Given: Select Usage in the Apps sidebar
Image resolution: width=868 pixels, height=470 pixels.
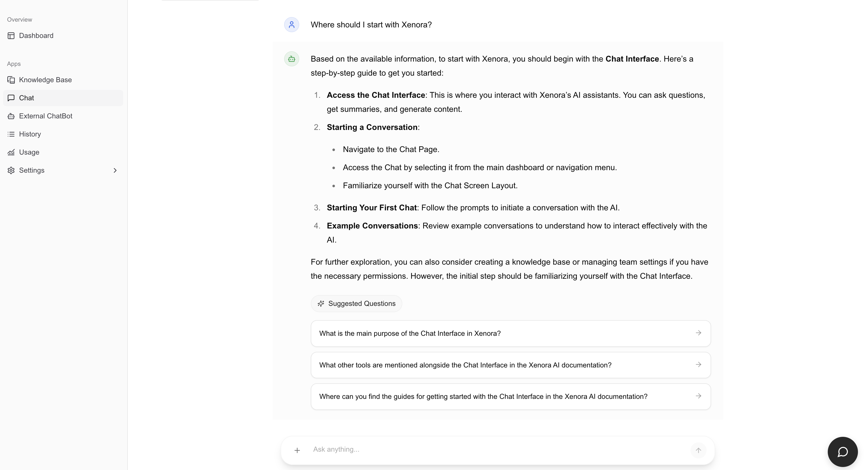Looking at the screenshot, I should point(29,152).
